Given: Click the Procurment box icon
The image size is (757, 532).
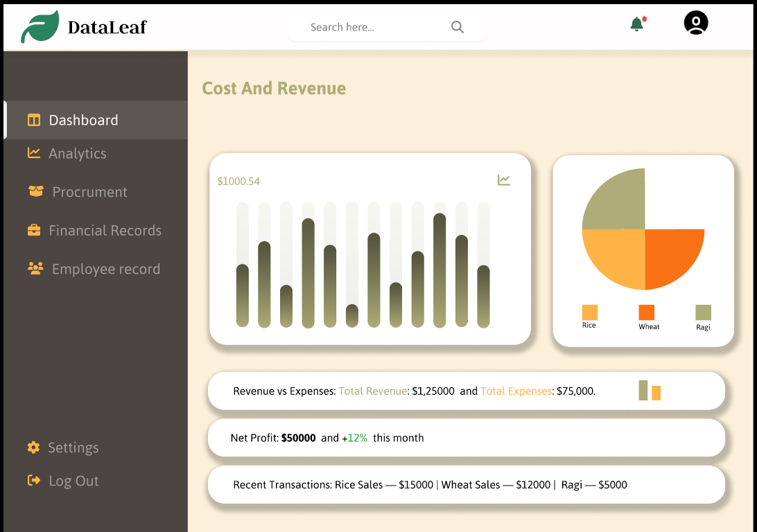Looking at the screenshot, I should [x=36, y=191].
